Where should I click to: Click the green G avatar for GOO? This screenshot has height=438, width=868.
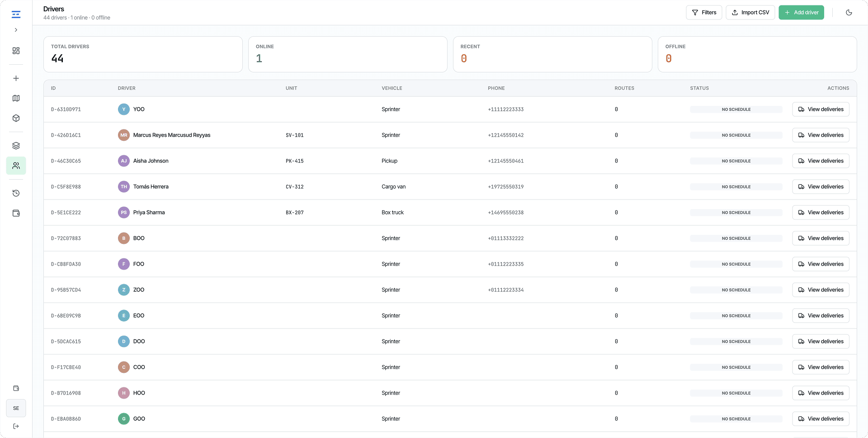click(x=124, y=419)
